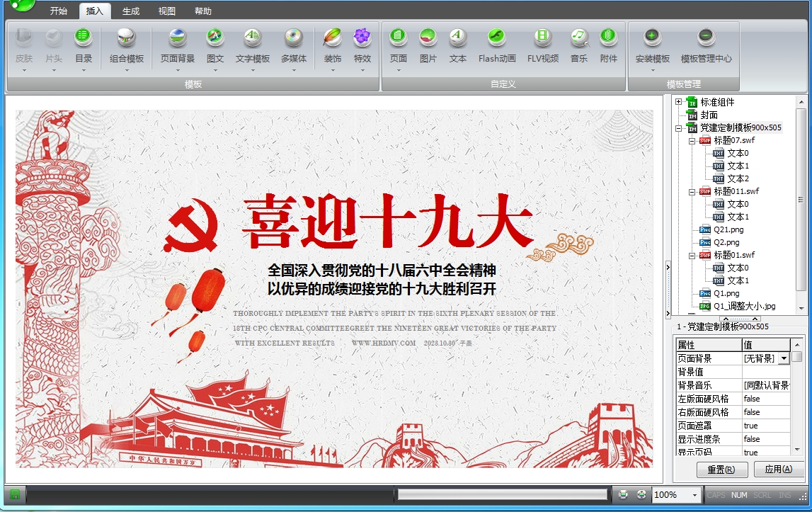Click the 右版面硬风格 false value
Viewport: 812px width, 512px height.
tap(766, 412)
